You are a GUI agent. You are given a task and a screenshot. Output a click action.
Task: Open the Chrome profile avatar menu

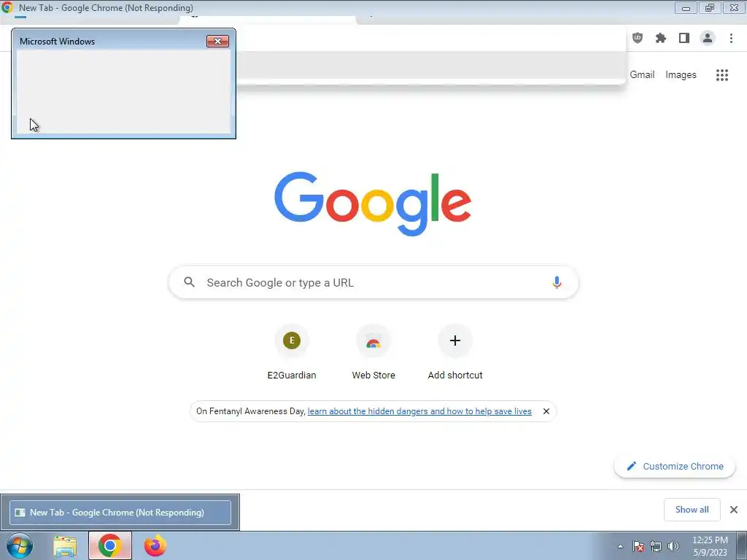pos(708,38)
